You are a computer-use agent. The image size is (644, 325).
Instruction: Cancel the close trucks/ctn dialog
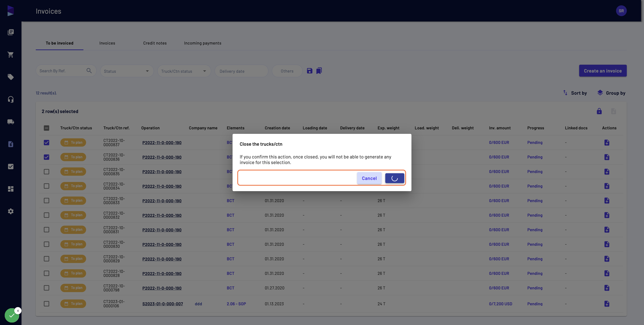pos(369,178)
